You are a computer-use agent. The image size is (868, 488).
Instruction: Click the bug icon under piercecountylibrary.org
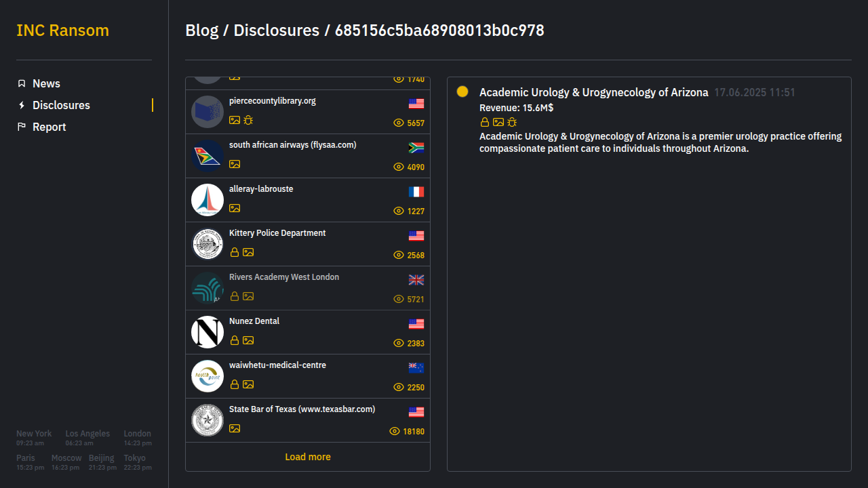248,120
